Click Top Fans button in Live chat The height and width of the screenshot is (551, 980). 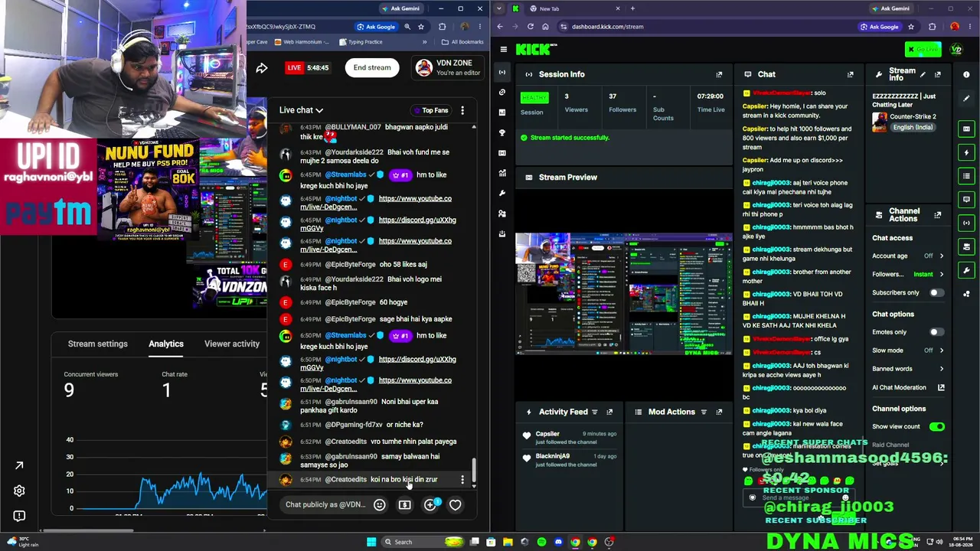coord(430,110)
